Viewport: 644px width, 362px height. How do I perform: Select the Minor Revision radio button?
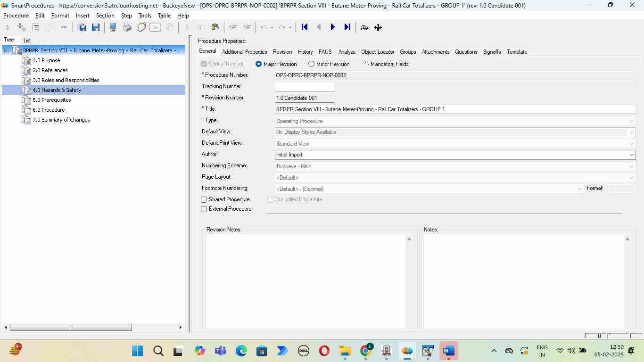tap(311, 64)
